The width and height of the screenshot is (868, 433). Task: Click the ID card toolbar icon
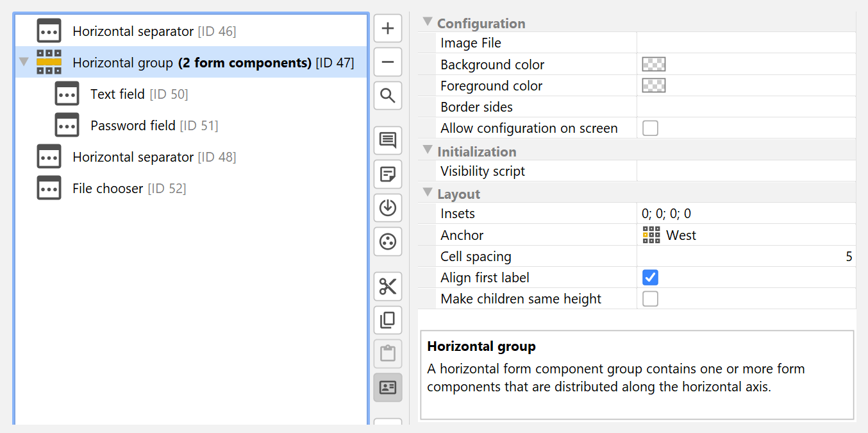coord(388,387)
